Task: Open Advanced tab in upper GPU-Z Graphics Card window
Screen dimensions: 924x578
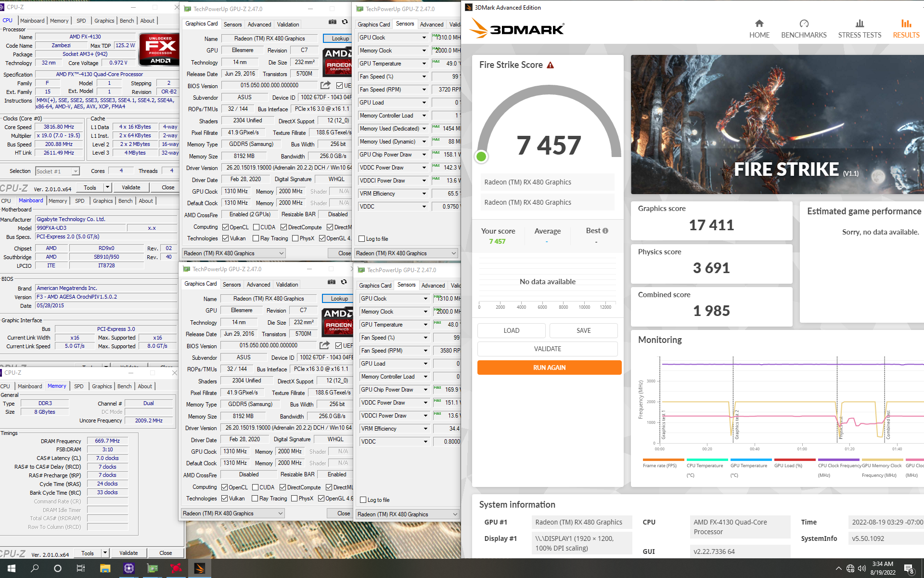Action: 259,25
